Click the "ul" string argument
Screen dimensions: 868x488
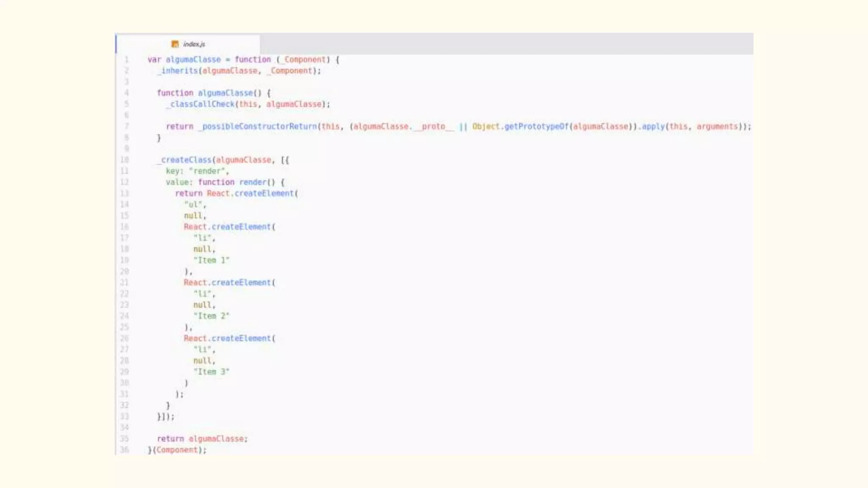[x=193, y=205]
